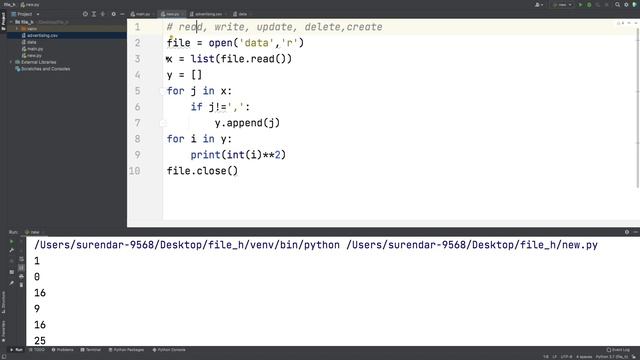Rerun program with green arrow in Run panel
The width and height of the screenshot is (640, 360).
point(11,242)
